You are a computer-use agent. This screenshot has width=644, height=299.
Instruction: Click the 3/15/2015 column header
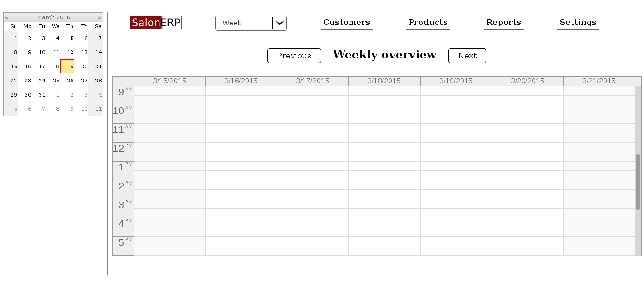169,81
